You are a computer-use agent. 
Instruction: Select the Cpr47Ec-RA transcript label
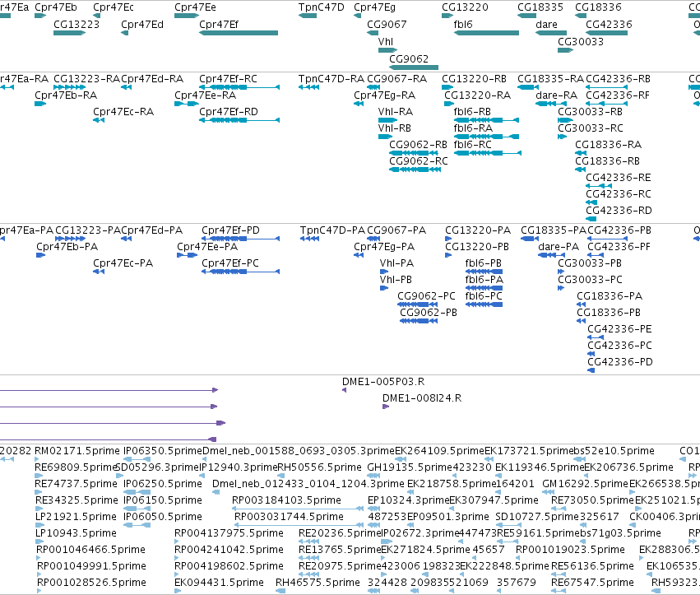point(123,112)
